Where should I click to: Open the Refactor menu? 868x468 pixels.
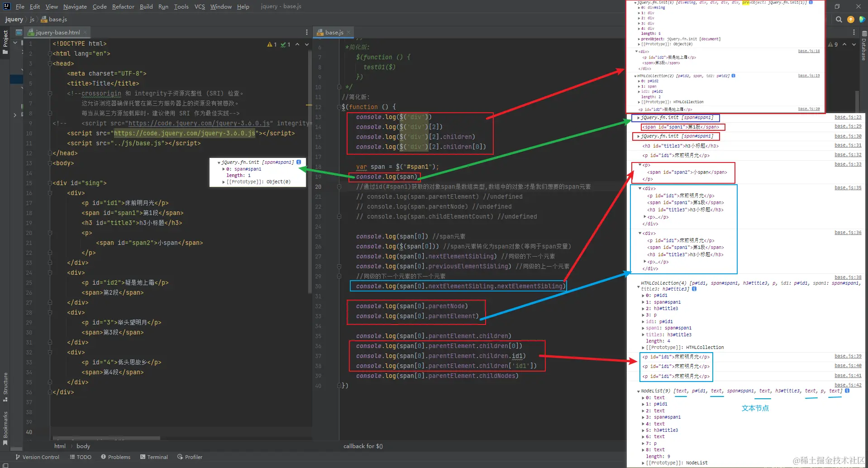(123, 6)
